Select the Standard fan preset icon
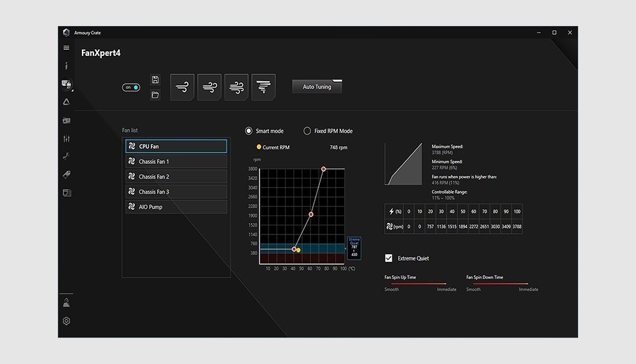 [209, 87]
